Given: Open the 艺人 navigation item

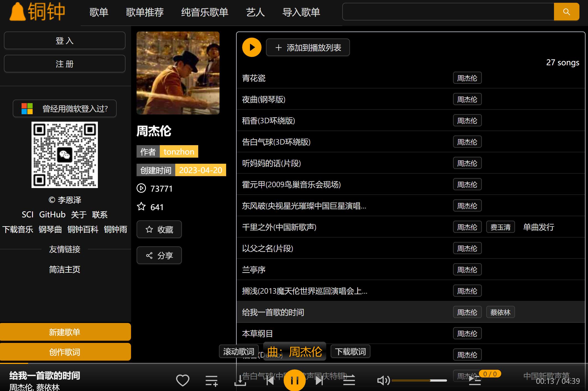Looking at the screenshot, I should 255,12.
